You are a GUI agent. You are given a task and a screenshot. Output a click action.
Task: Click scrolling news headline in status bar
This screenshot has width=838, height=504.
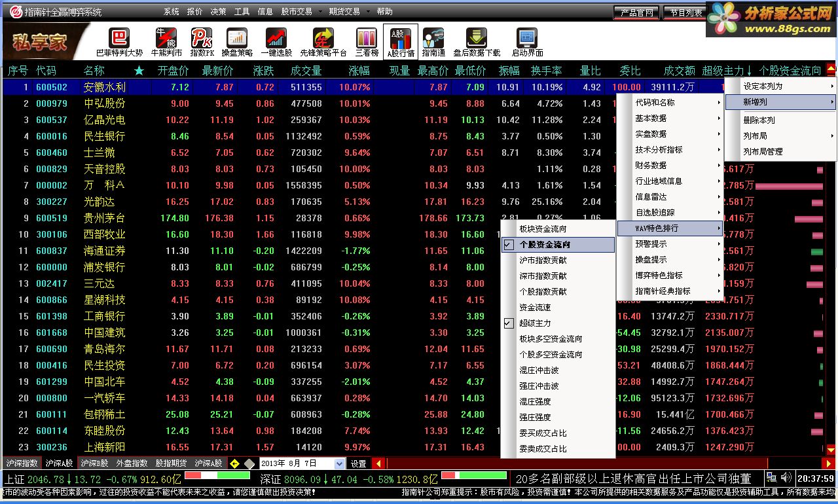[633, 478]
